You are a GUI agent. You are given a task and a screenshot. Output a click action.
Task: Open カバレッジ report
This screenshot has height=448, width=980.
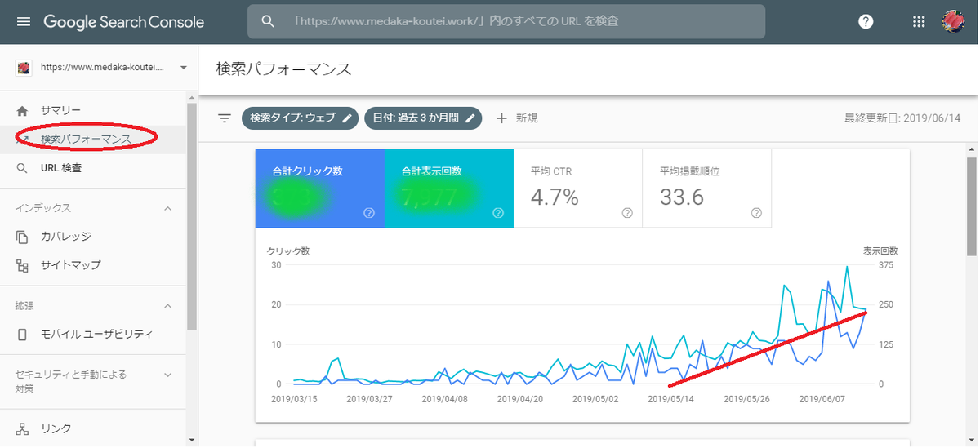[x=66, y=237]
